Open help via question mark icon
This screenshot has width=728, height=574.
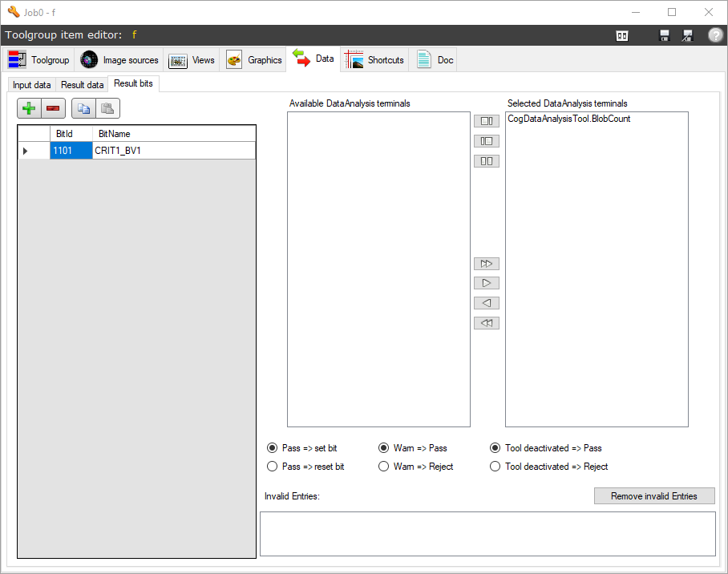click(x=715, y=35)
